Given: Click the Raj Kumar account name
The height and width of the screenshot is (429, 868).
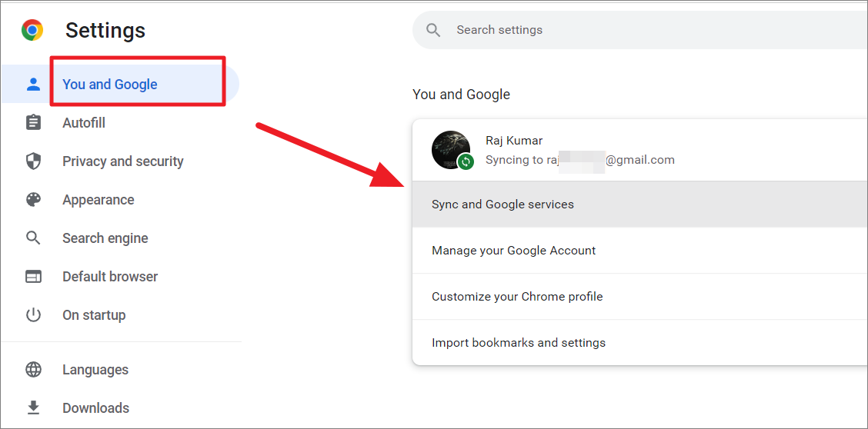Looking at the screenshot, I should coord(514,141).
